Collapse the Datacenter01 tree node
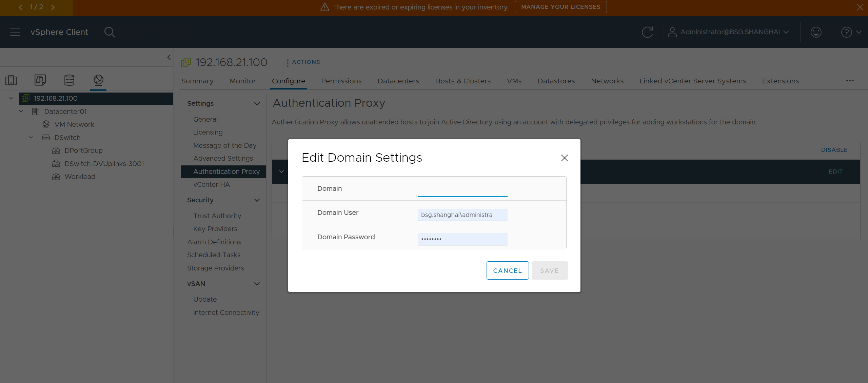The height and width of the screenshot is (383, 868). point(21,112)
